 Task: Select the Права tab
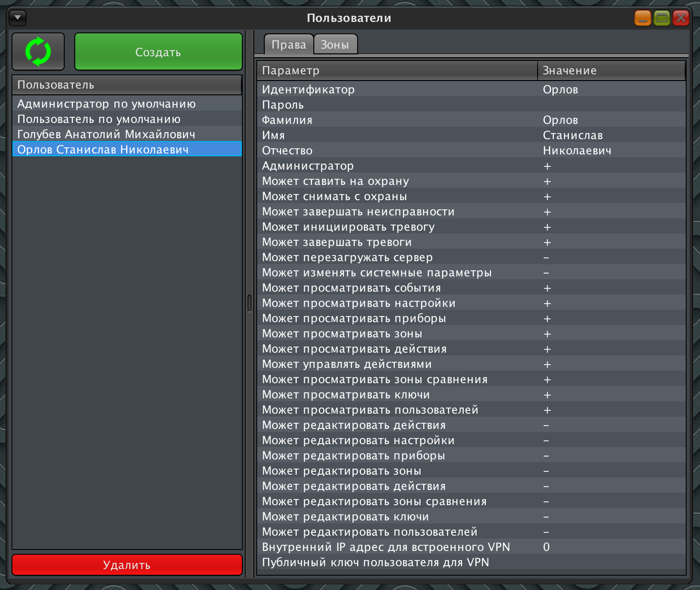point(289,45)
